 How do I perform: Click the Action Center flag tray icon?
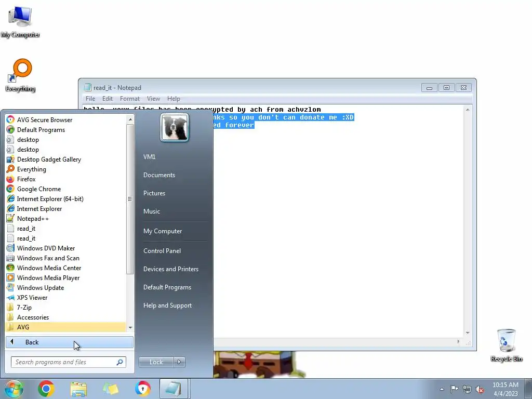point(454,389)
